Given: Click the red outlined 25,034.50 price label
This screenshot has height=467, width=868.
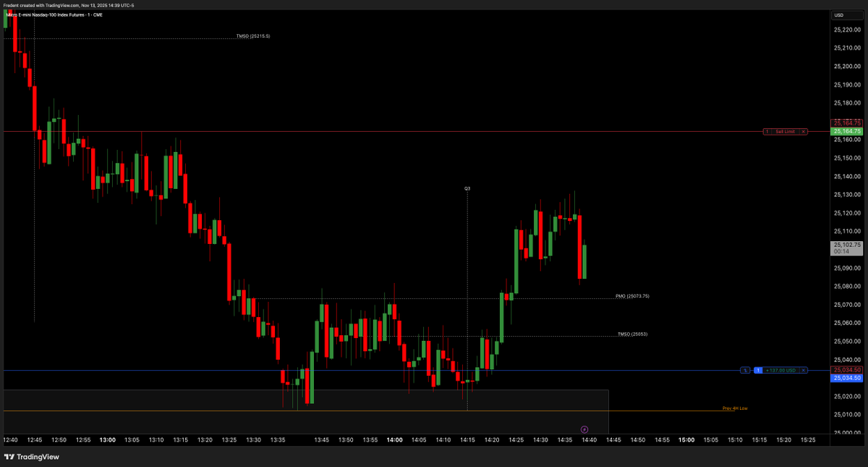Looking at the screenshot, I should coord(847,370).
